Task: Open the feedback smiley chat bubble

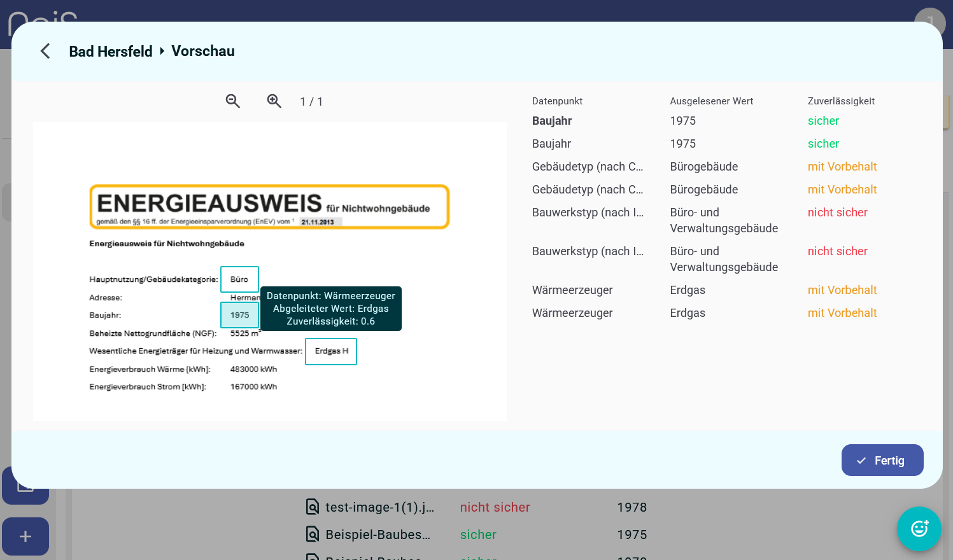Action: [x=919, y=529]
